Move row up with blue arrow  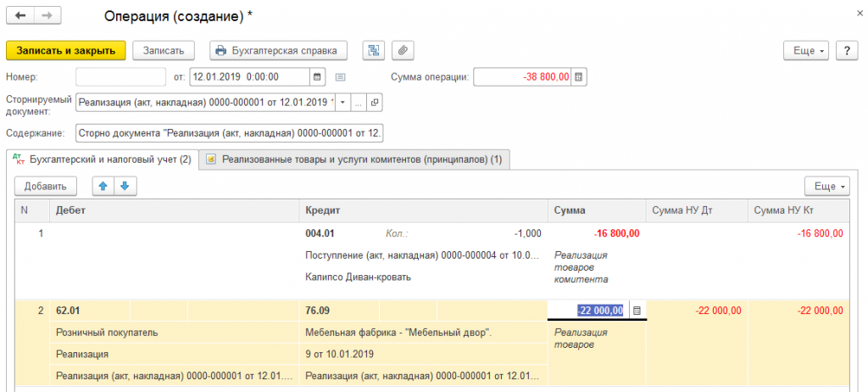[x=103, y=186]
